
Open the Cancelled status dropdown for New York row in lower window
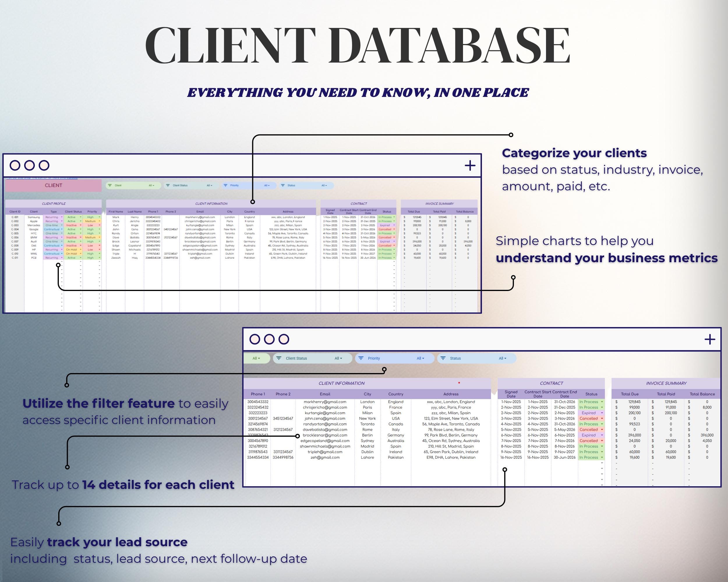click(602, 418)
